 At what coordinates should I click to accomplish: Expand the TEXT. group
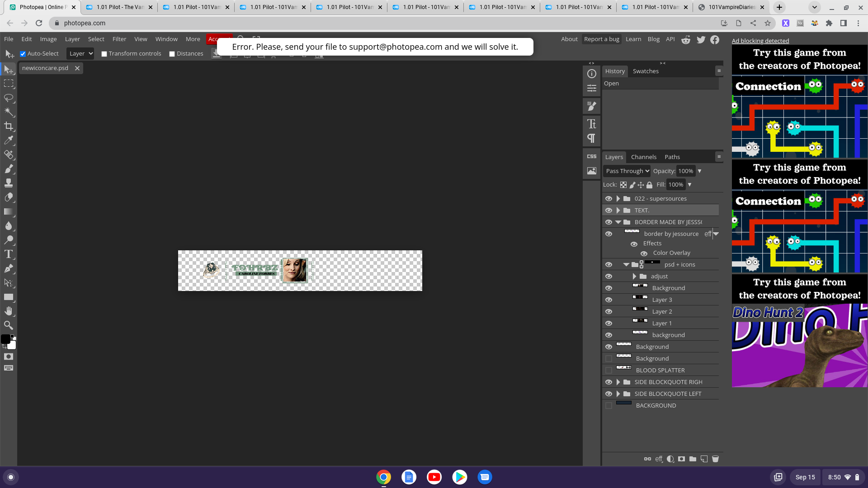coord(618,210)
